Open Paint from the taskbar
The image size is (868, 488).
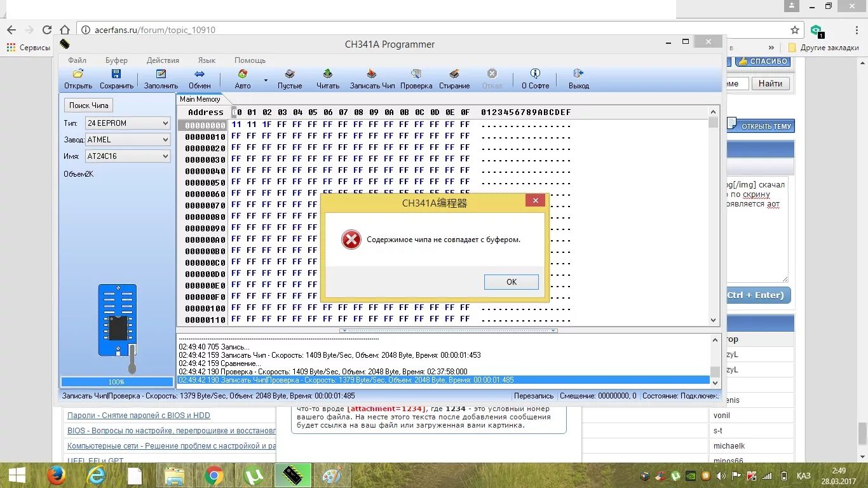(x=332, y=475)
